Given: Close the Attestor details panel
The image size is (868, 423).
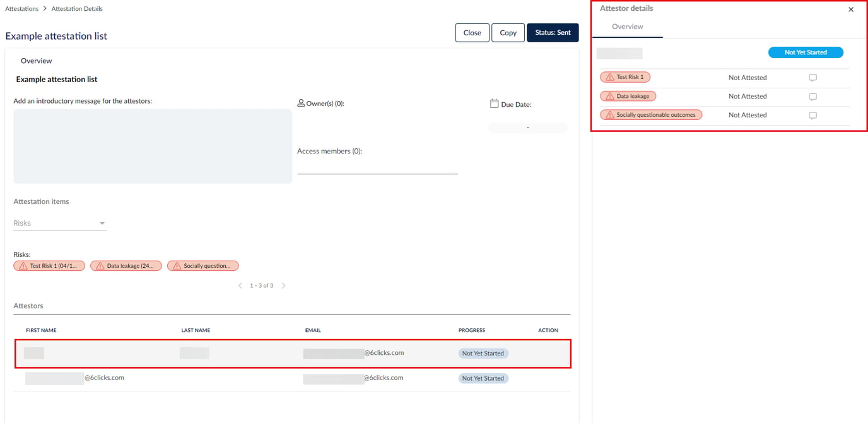Looking at the screenshot, I should pyautogui.click(x=851, y=9).
